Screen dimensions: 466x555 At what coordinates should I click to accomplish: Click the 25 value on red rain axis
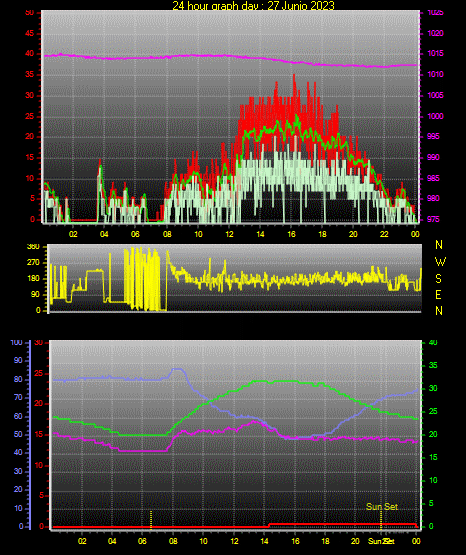[x=39, y=373]
